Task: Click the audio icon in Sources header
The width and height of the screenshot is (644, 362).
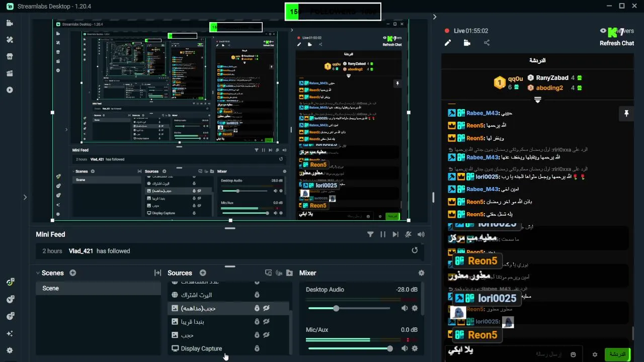Action: click(279, 273)
